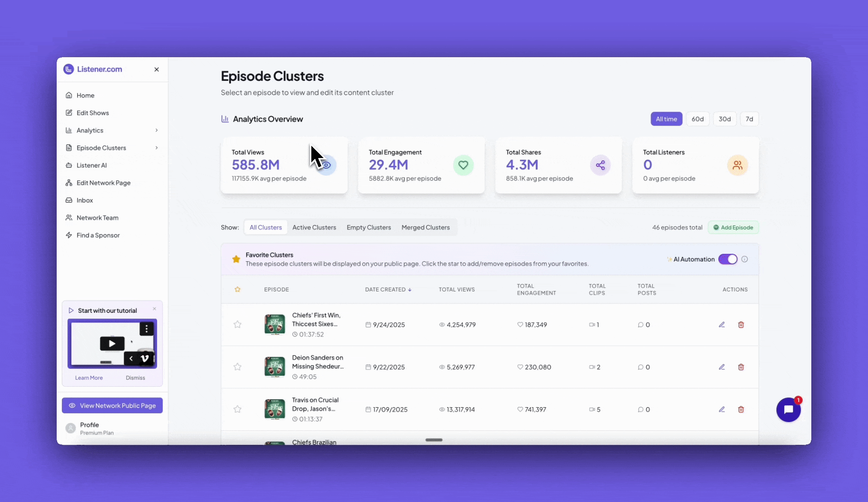The width and height of the screenshot is (868, 502).
Task: Click View Network Public Page button
Action: click(112, 405)
